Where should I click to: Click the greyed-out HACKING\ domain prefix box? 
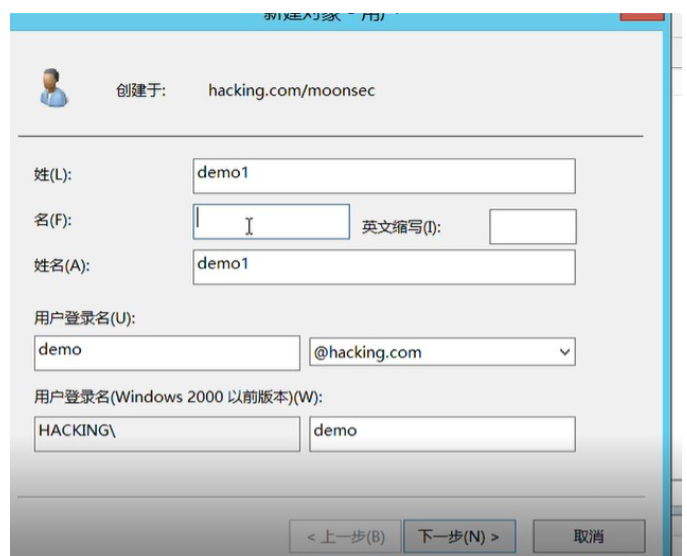(166, 433)
